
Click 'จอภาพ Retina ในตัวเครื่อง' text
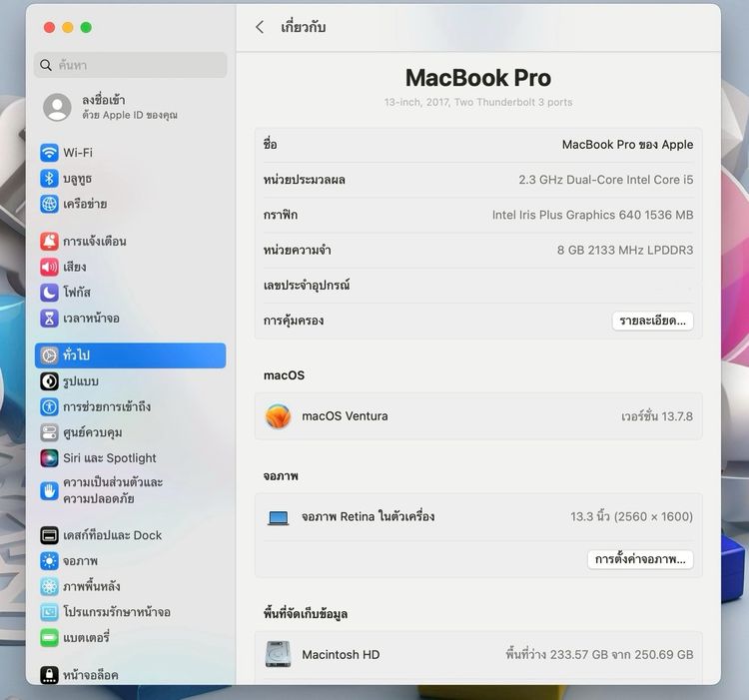tap(368, 516)
